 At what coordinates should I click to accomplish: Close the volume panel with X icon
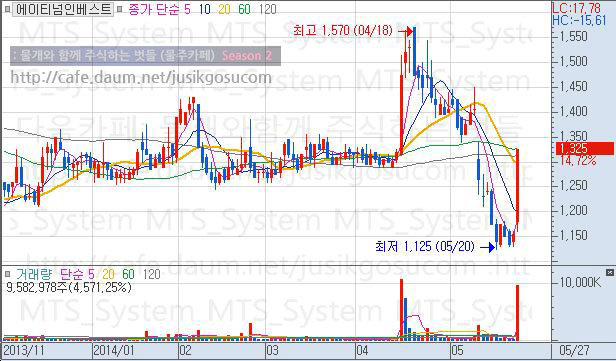609,272
